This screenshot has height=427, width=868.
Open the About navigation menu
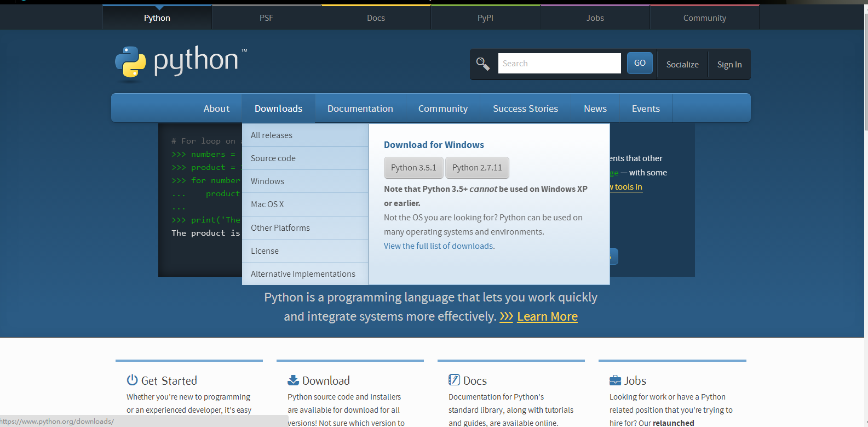coord(216,108)
